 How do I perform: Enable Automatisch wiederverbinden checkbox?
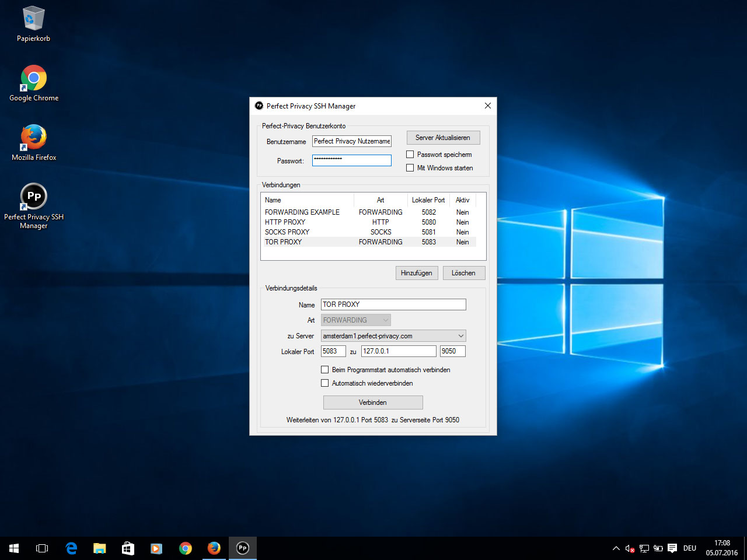point(325,383)
